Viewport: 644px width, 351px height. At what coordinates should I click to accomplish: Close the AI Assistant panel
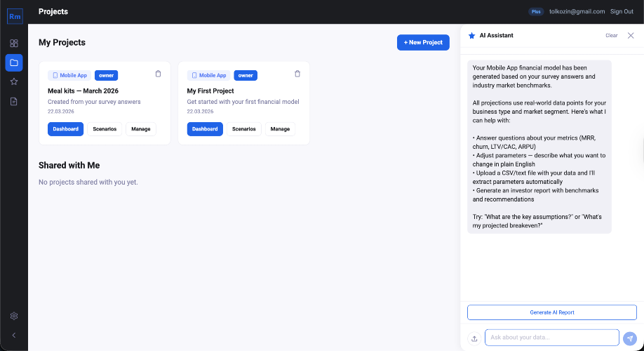[x=631, y=35]
